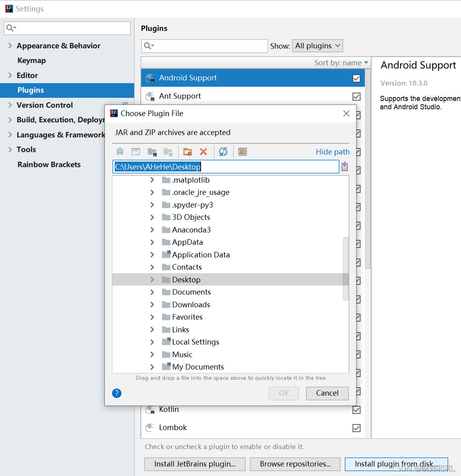This screenshot has width=461, height=476.
Task: Expand the Version Control settings chevron
Action: coord(10,105)
